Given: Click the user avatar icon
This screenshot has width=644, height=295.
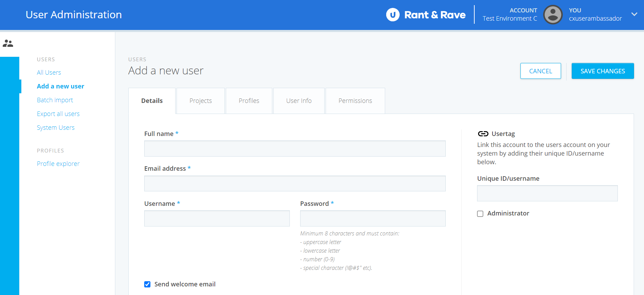Looking at the screenshot, I should point(553,15).
